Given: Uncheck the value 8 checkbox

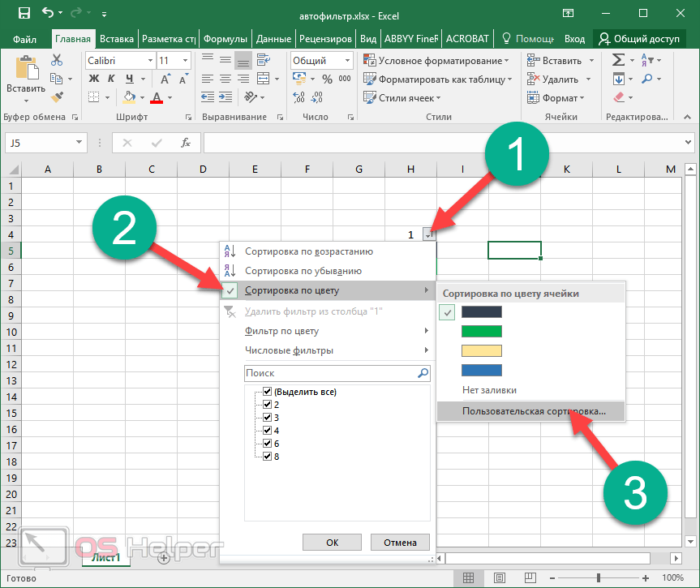Looking at the screenshot, I should 268,456.
